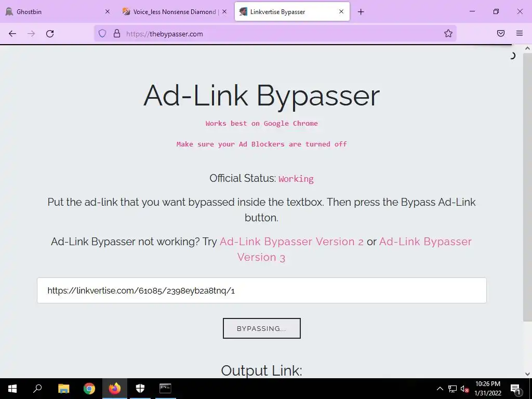
Task: Click 'Make sure your Ad Blockers are turned off' text
Action: click(x=262, y=144)
